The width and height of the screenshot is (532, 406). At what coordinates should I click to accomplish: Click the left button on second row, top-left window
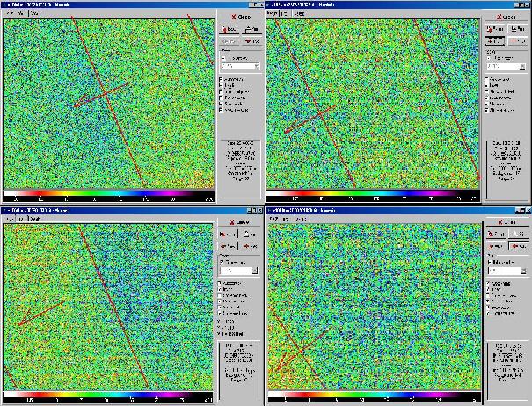[229, 41]
